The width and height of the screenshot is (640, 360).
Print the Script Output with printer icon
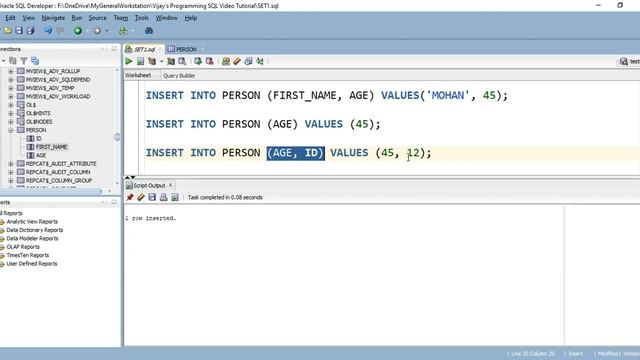pos(164,197)
